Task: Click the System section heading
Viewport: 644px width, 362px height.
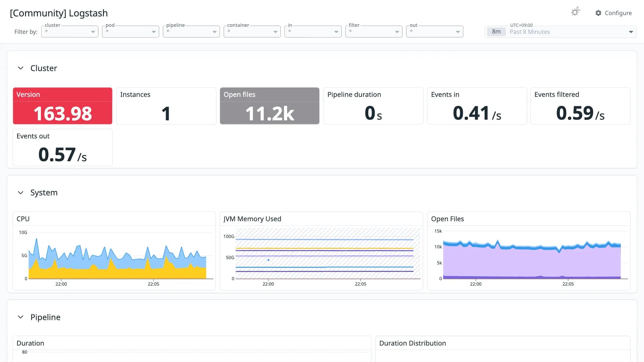Action: point(44,193)
